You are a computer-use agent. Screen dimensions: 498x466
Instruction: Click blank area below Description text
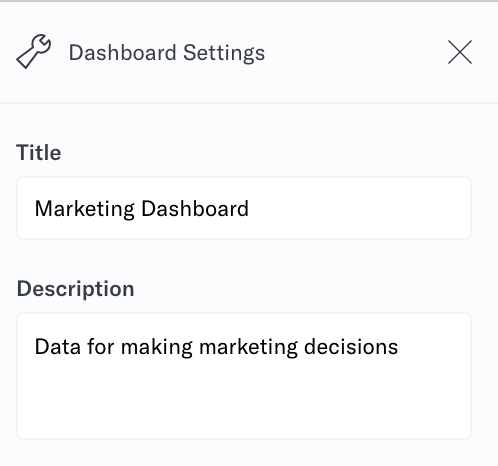tap(244, 402)
